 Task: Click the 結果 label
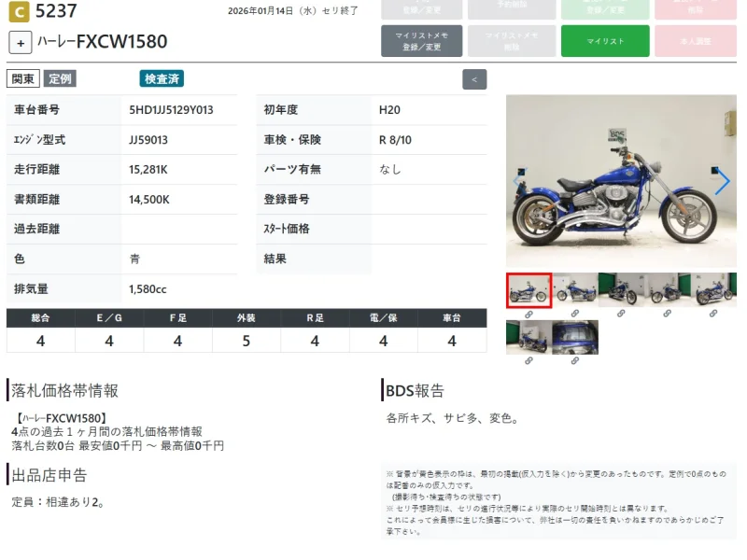click(275, 259)
